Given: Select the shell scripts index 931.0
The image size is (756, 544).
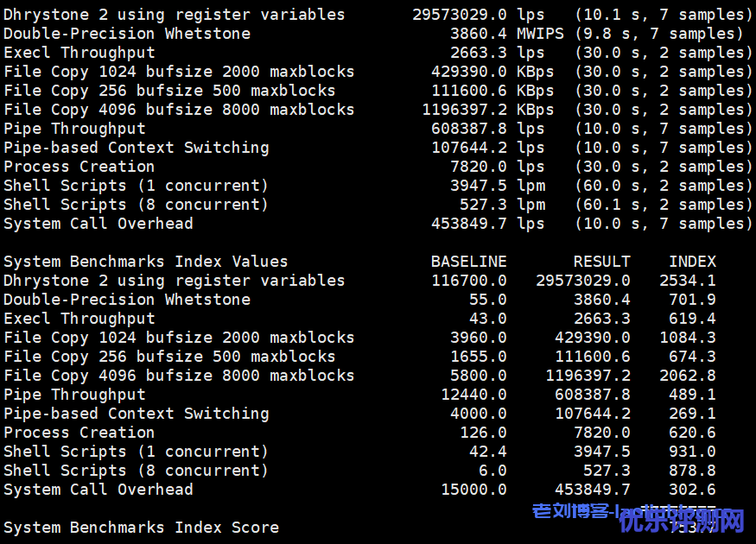Looking at the screenshot, I should click(x=692, y=452).
